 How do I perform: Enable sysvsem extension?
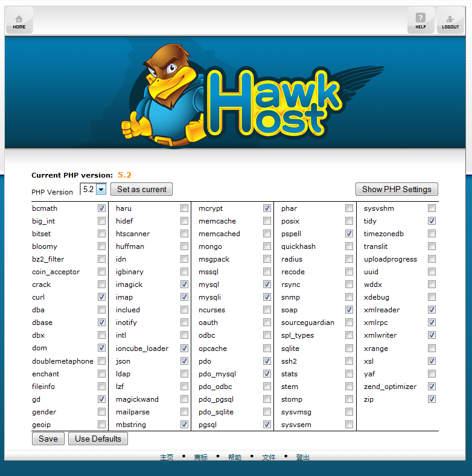349,425
